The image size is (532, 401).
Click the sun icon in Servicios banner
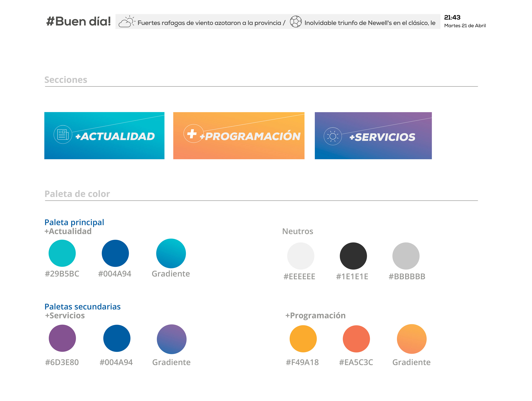point(333,136)
